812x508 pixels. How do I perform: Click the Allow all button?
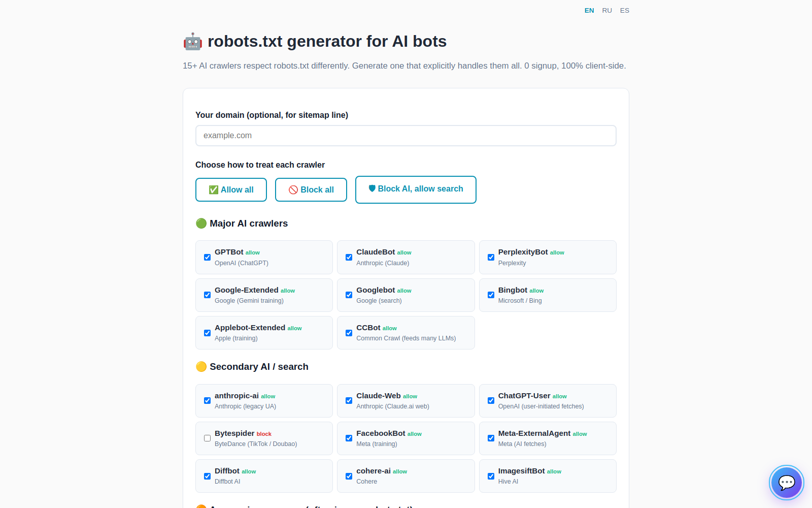click(231, 189)
